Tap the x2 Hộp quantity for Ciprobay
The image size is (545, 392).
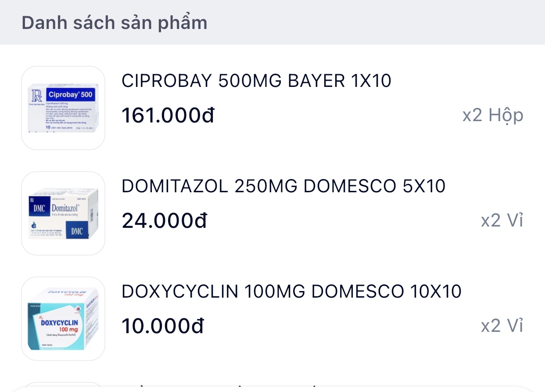coord(493,115)
